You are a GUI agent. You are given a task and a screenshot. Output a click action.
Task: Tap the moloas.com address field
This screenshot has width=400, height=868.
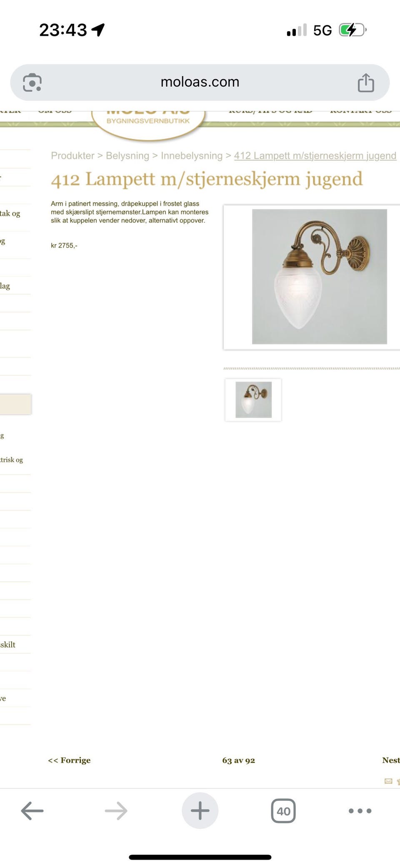point(200,82)
